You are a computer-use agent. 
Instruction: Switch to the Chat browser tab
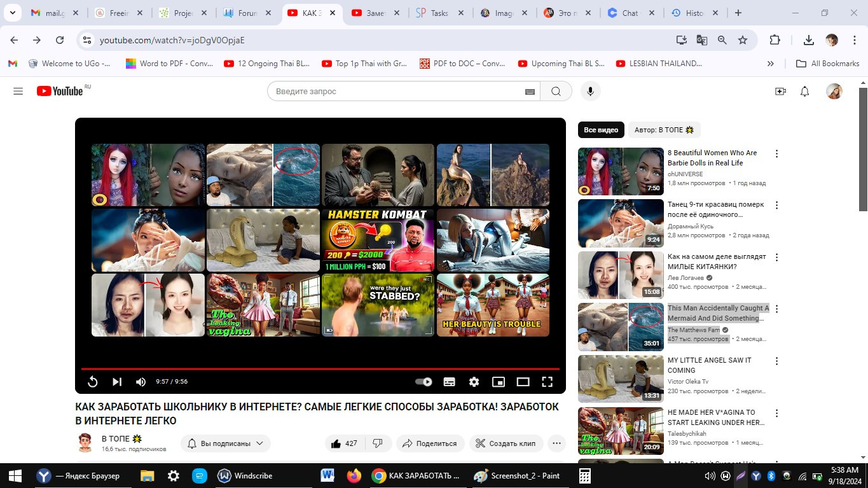630,13
